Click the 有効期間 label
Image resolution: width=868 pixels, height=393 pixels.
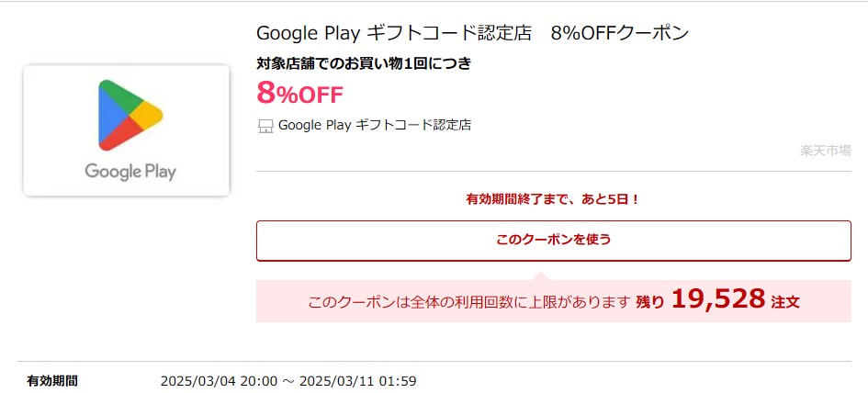click(52, 381)
